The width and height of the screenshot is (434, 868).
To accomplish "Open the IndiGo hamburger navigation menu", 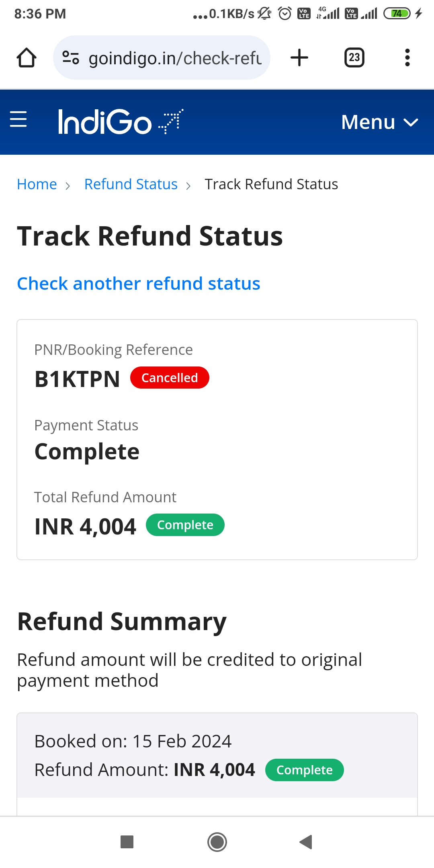I will tap(18, 119).
